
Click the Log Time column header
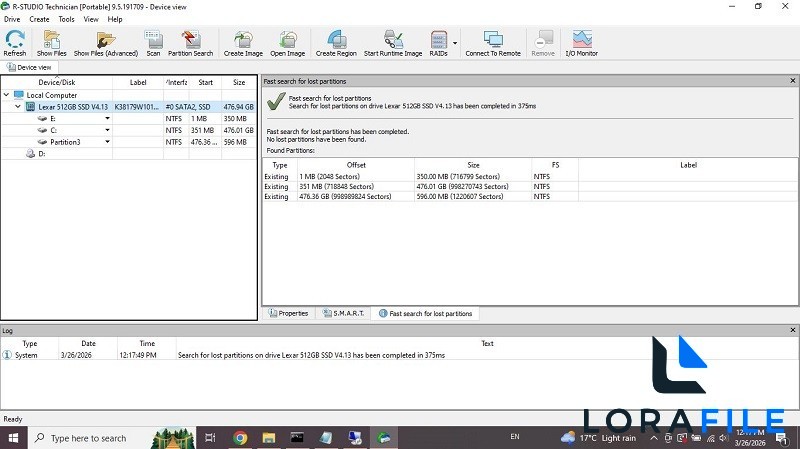click(147, 343)
